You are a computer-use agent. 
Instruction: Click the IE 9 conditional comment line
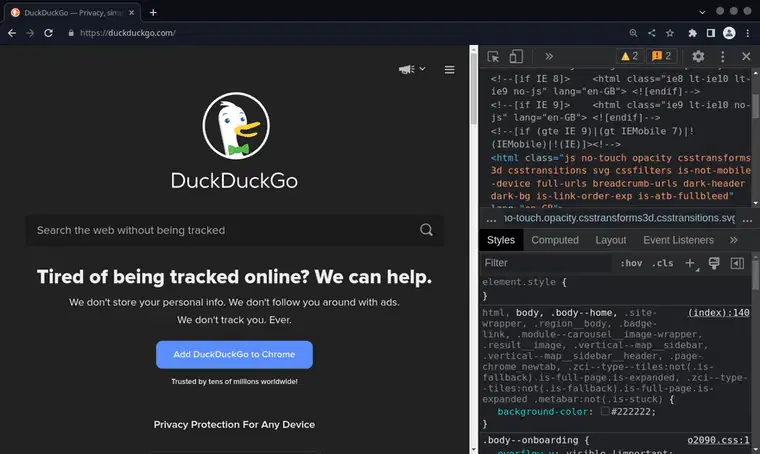point(620,111)
